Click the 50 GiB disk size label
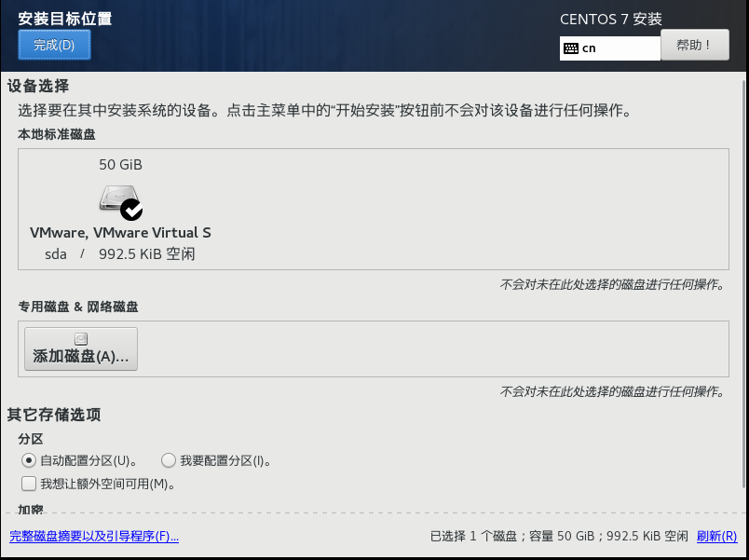The height and width of the screenshot is (560, 749). pyautogui.click(x=120, y=165)
